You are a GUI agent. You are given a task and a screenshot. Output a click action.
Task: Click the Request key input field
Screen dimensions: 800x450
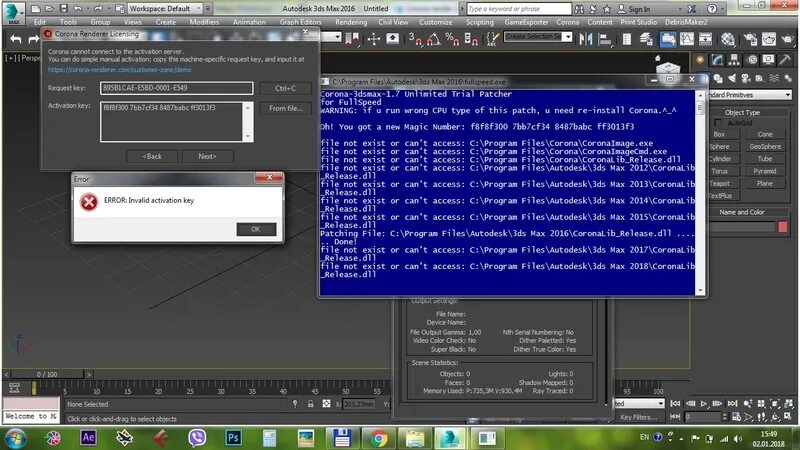177,88
